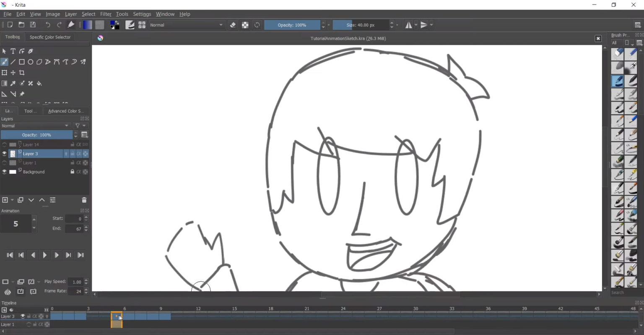Viewport: 644px width, 335px height.
Task: Select the Gradient tool
Action: [x=4, y=84]
